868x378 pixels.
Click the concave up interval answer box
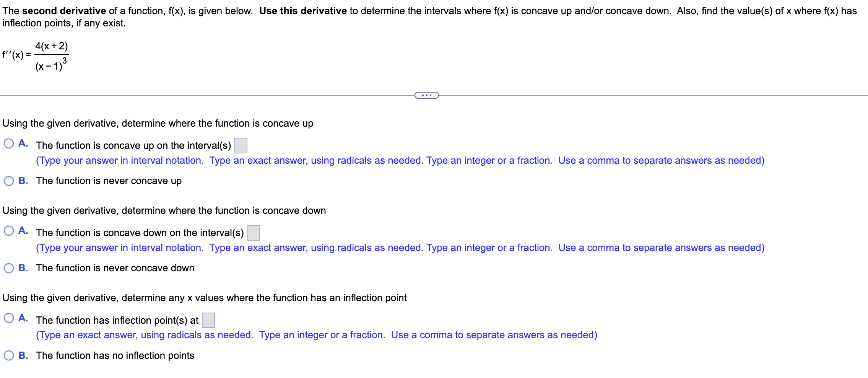click(x=241, y=145)
